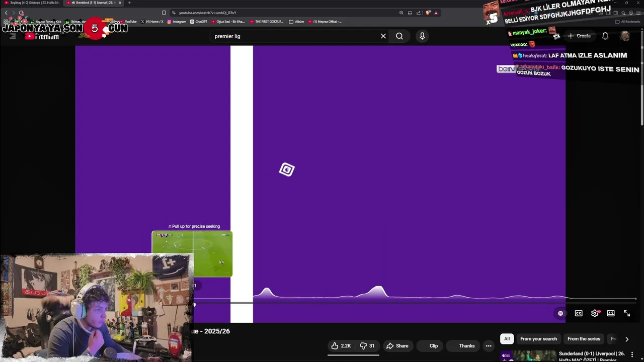Image resolution: width=644 pixels, height=362 pixels.
Task: Switch to theater mode in the player
Action: (x=611, y=313)
